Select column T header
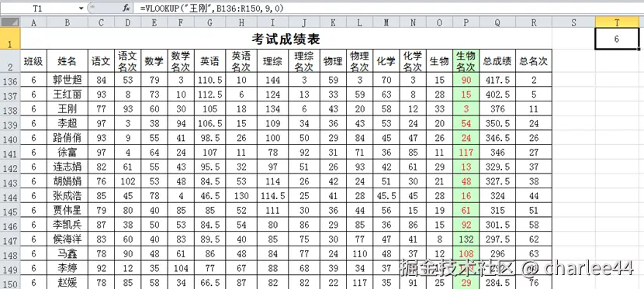 pos(617,23)
